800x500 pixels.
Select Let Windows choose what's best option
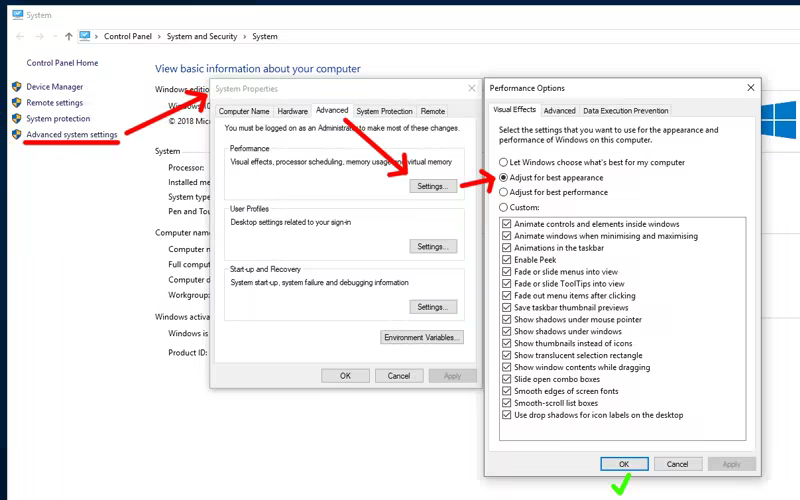(x=503, y=162)
